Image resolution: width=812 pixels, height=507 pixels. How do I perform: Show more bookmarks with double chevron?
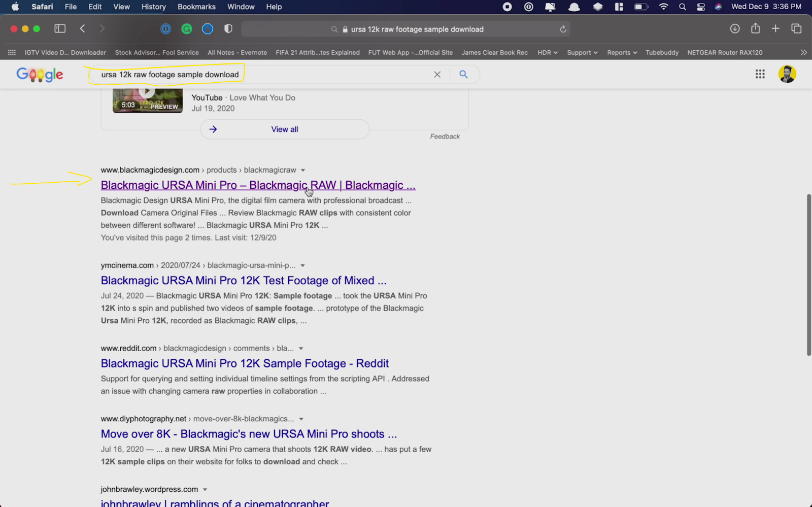(803, 52)
